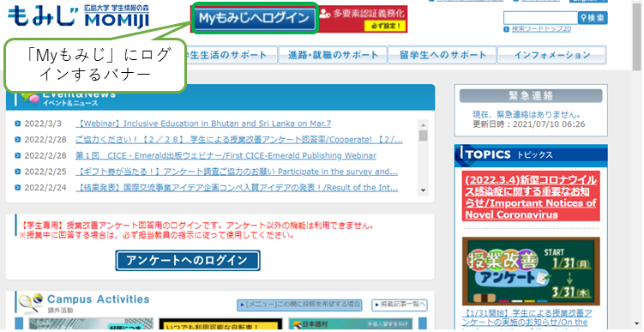Click the news list scrollbar thumb
The image size is (644, 332).
(423, 136)
